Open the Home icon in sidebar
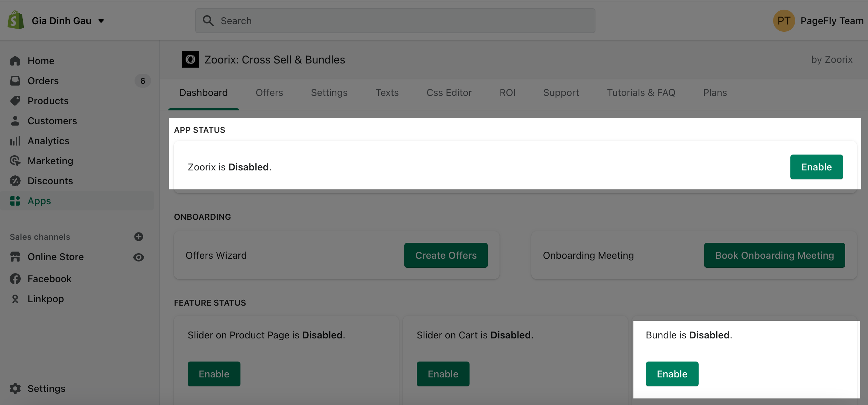 click(15, 61)
